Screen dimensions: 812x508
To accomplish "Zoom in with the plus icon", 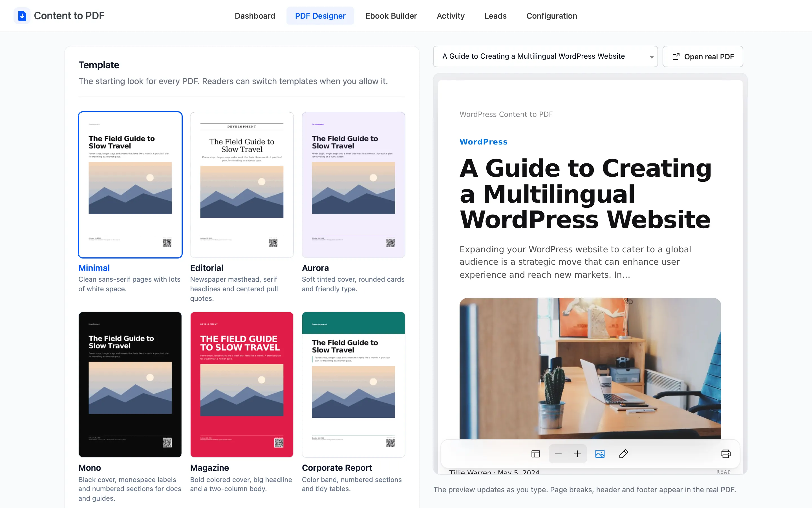I will pos(577,454).
